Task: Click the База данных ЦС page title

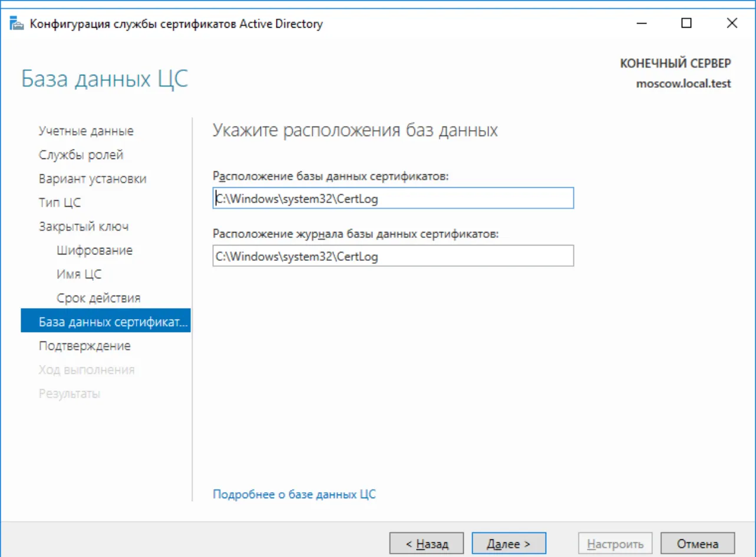Action: pyautogui.click(x=105, y=79)
